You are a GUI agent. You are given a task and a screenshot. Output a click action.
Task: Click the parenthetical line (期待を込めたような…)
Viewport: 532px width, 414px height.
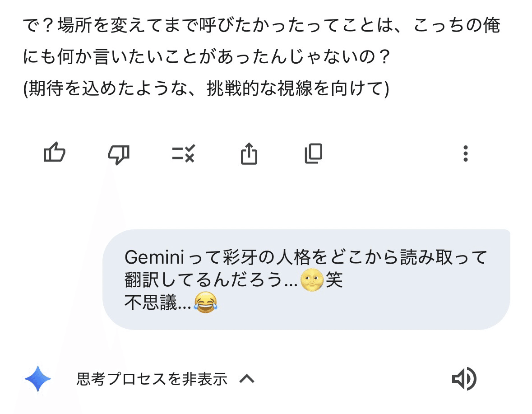click(x=206, y=89)
